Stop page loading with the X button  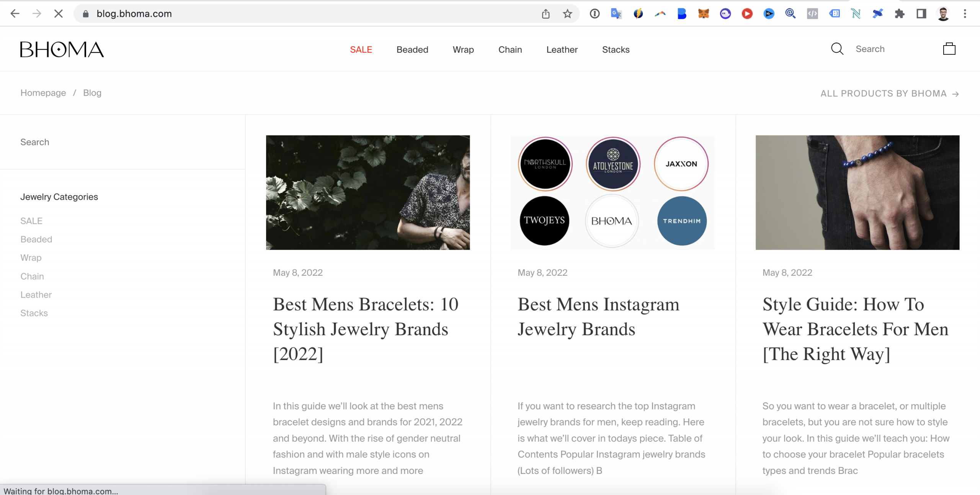pyautogui.click(x=58, y=14)
